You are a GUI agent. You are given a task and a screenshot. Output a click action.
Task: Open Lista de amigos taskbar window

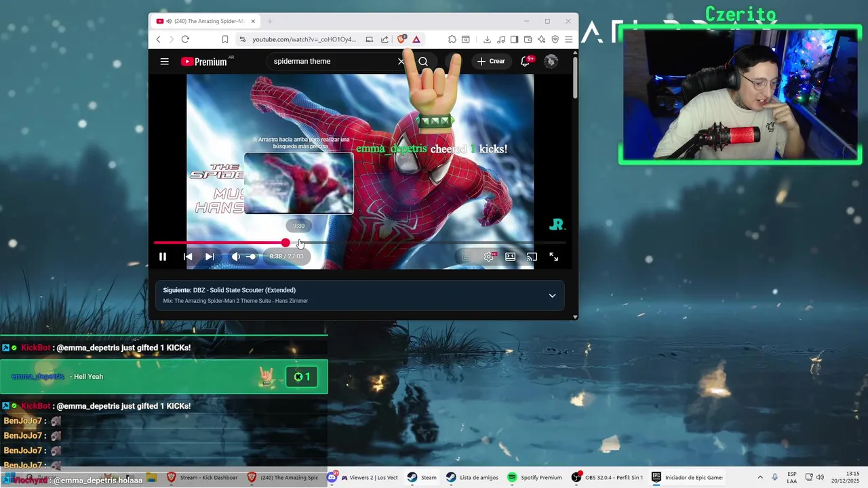[473, 477]
